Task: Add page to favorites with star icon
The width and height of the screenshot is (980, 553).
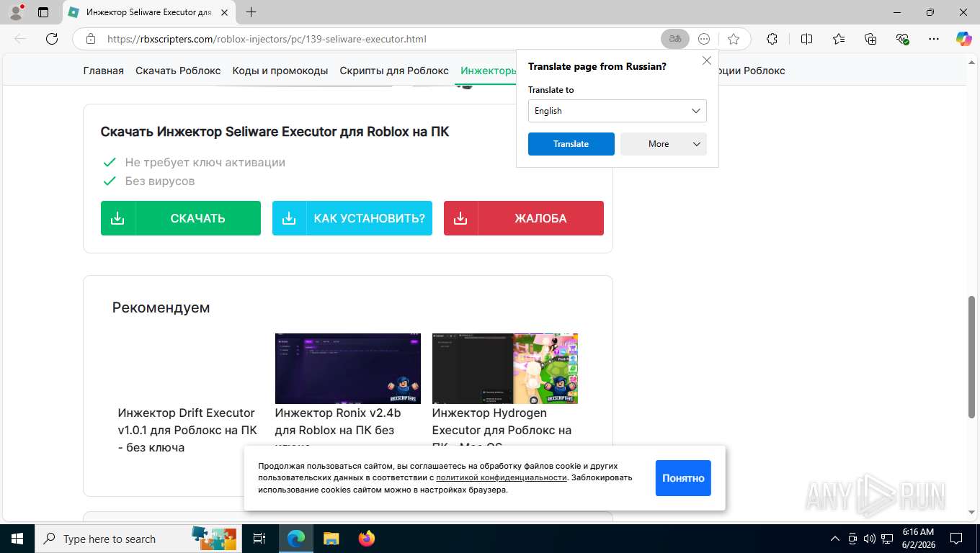Action: (734, 39)
